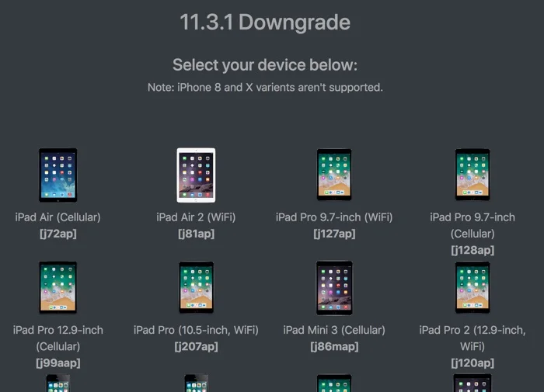Open the iPad Air (Cellular) text link
The width and height of the screenshot is (544, 392).
[58, 217]
